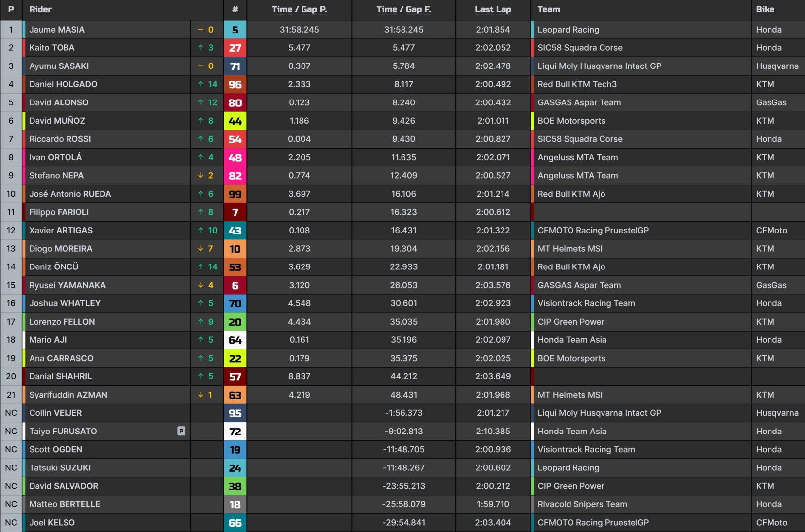Click number badge 43 for Xavier Artigas
The width and height of the screenshot is (805, 532).
pos(235,231)
